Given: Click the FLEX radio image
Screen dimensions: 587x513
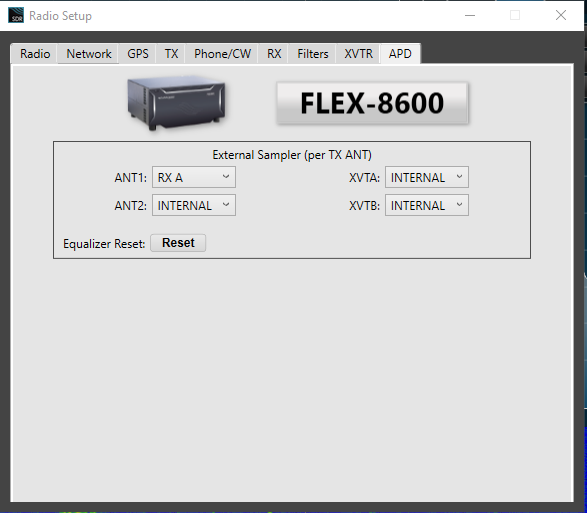Looking at the screenshot, I should [x=176, y=103].
